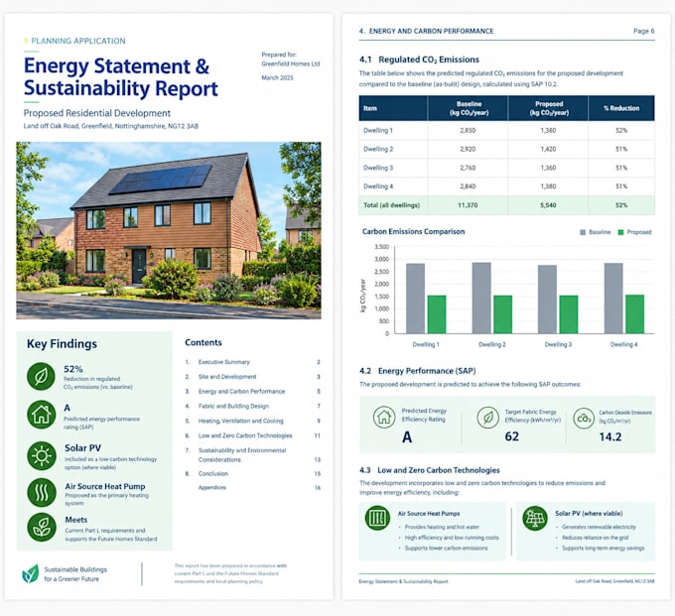The width and height of the screenshot is (675, 616).
Task: Open contents entry Executive Summary
Action: [x=252, y=362]
